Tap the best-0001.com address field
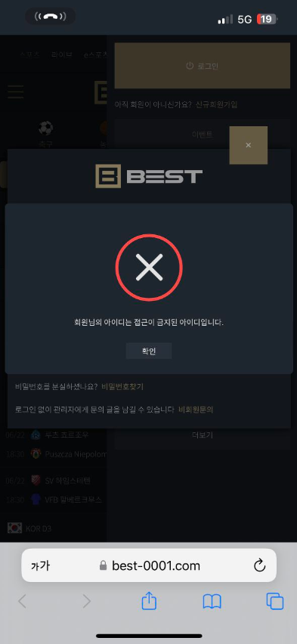The width and height of the screenshot is (297, 644). [149, 565]
